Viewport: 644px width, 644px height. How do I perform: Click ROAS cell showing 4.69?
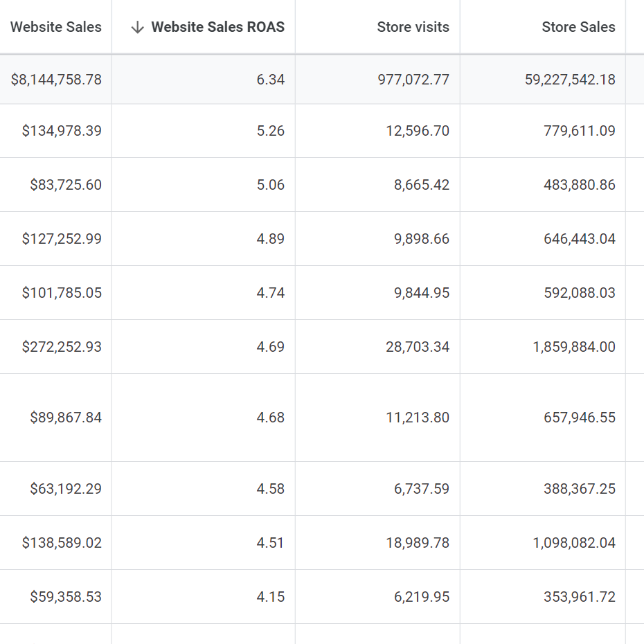click(x=271, y=347)
